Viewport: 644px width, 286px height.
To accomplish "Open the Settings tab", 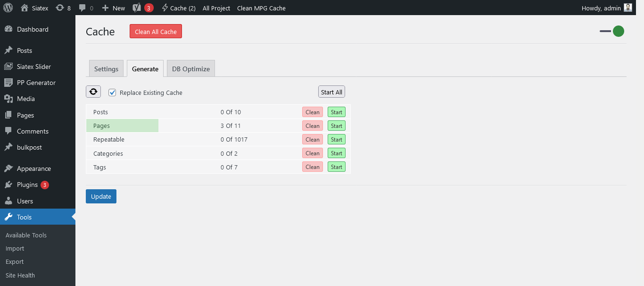I will pyautogui.click(x=106, y=68).
